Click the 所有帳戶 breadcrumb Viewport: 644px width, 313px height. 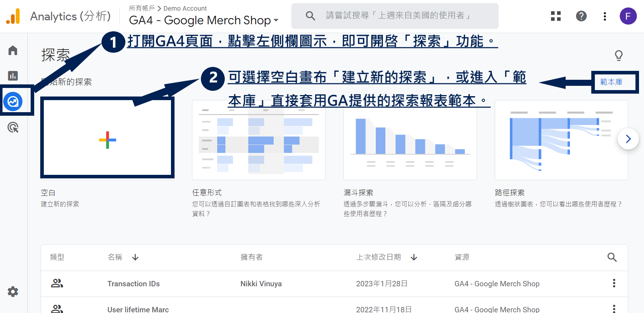pos(142,8)
